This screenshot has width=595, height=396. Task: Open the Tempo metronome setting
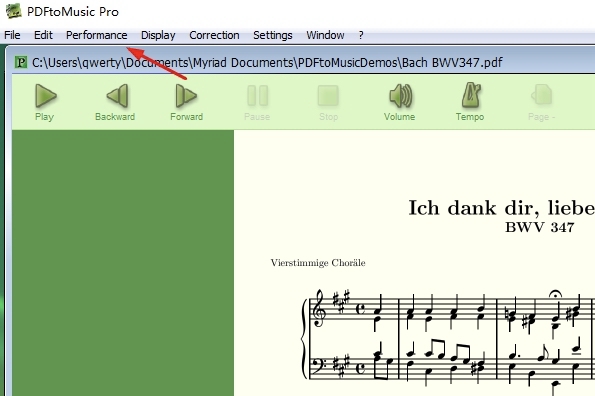(470, 102)
